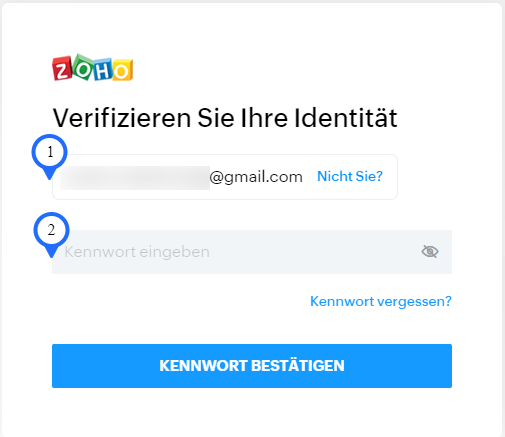Follow the Kennwort vergessen? link
The image size is (505, 437).
tap(381, 301)
